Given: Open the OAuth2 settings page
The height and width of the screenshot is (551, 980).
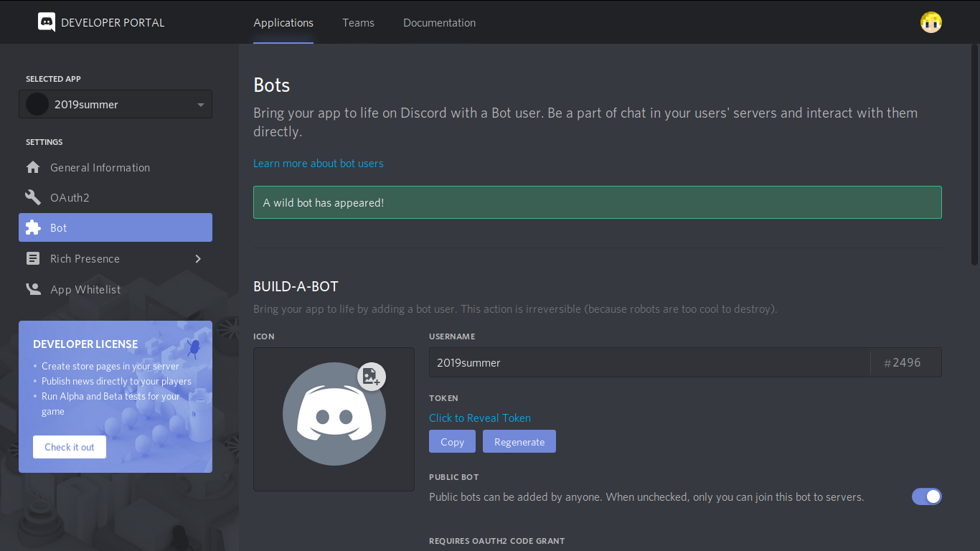Looking at the screenshot, I should tap(116, 197).
